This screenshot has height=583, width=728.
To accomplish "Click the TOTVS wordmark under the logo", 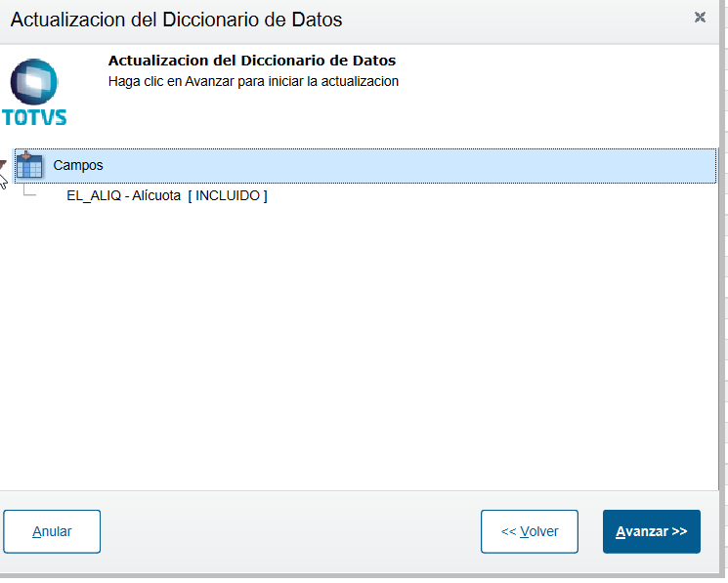I will (34, 117).
